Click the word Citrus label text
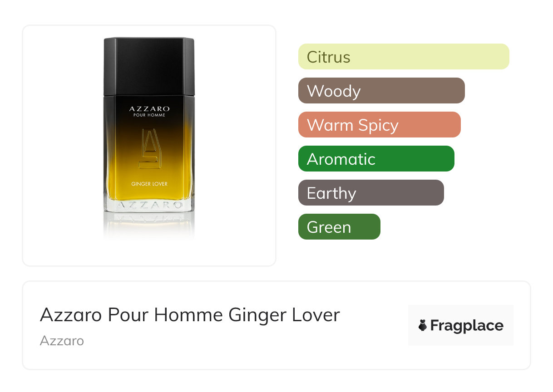The height and width of the screenshot is (392, 553). [328, 57]
